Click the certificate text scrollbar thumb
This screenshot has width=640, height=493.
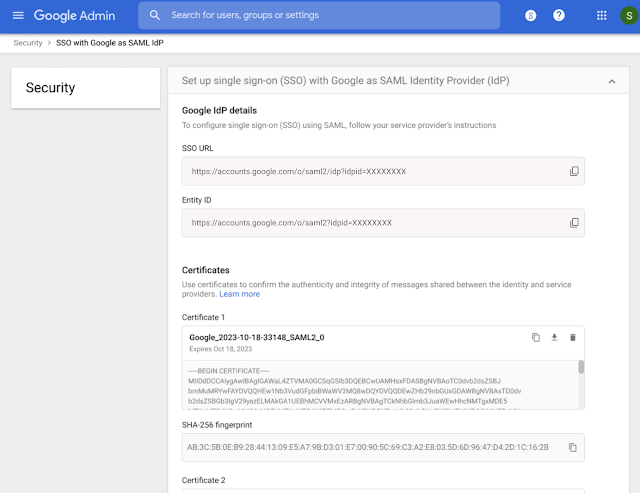581,367
